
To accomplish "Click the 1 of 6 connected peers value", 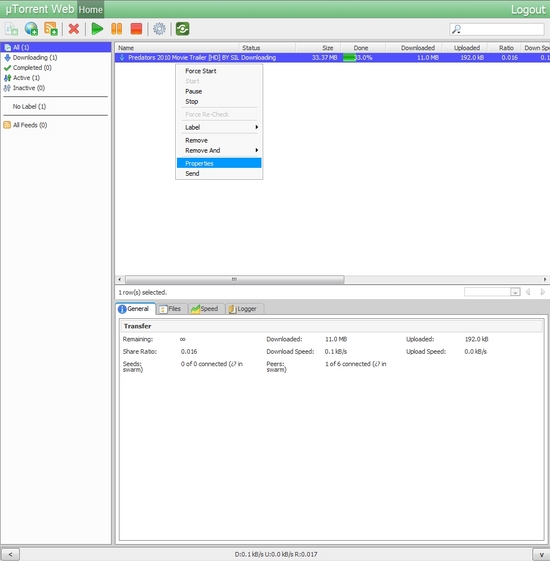I will 356,364.
